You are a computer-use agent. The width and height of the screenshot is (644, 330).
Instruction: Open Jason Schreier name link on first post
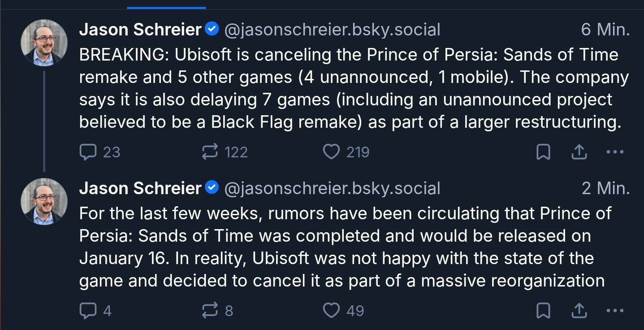point(140,30)
